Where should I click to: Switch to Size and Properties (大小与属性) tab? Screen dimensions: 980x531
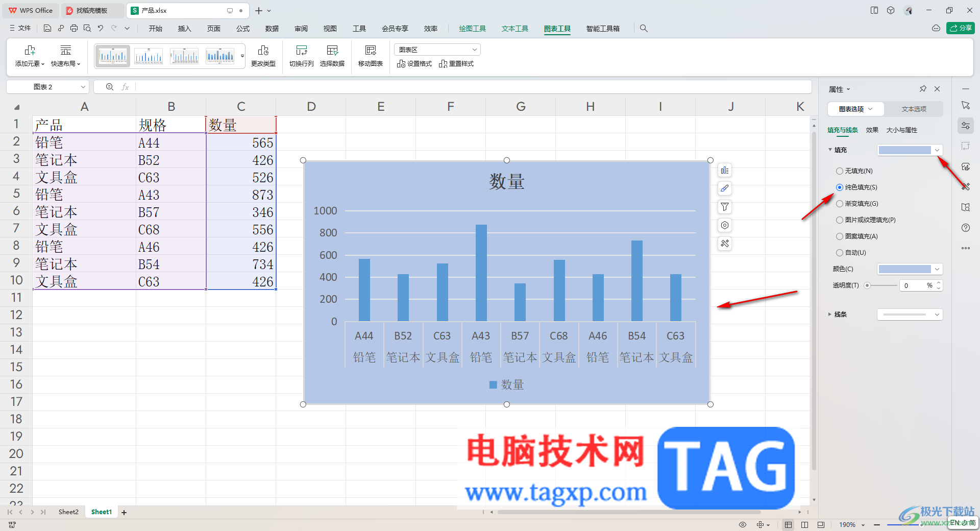click(x=901, y=130)
